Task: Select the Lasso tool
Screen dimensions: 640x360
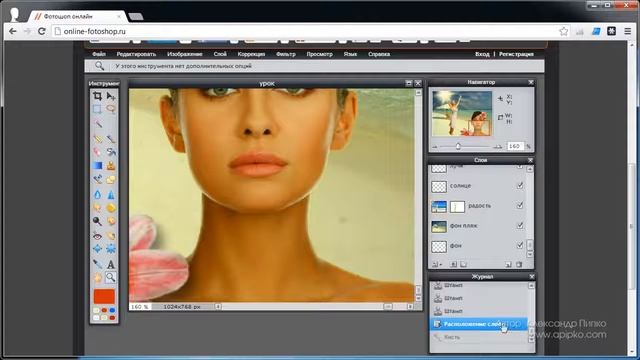Action: (x=111, y=109)
